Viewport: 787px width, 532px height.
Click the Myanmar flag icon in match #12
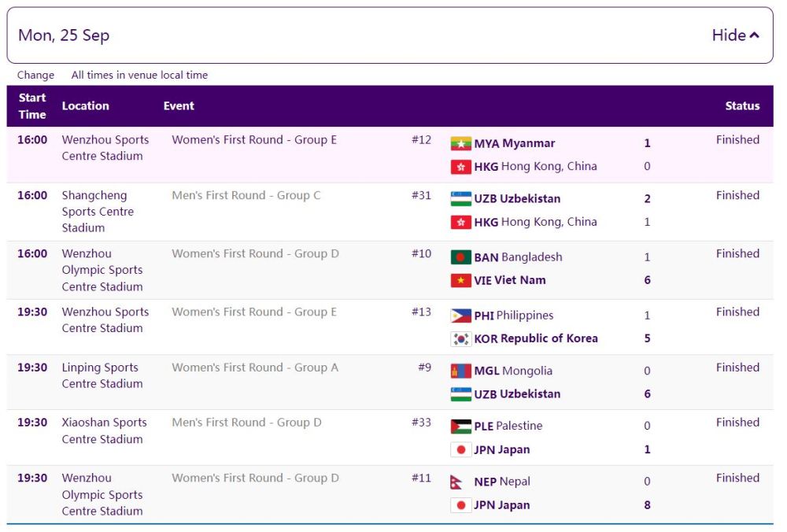click(460, 143)
